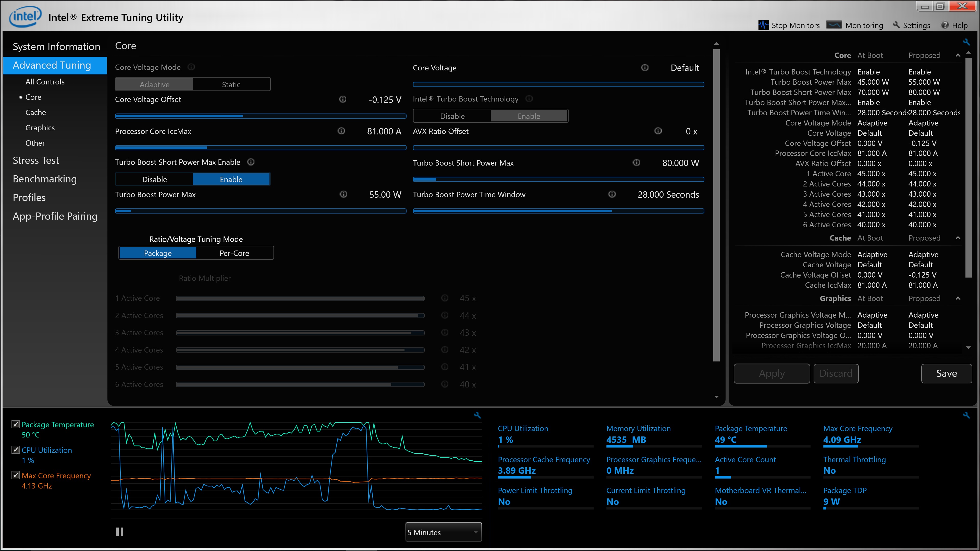Show info for Turbo Boost Power Time Window
This screenshot has width=980, height=551.
click(612, 194)
